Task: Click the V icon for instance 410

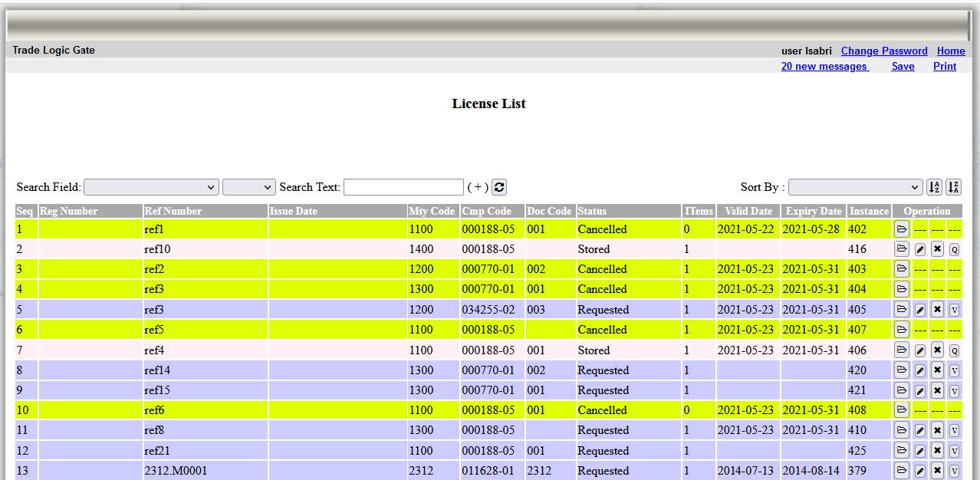Action: point(955,430)
